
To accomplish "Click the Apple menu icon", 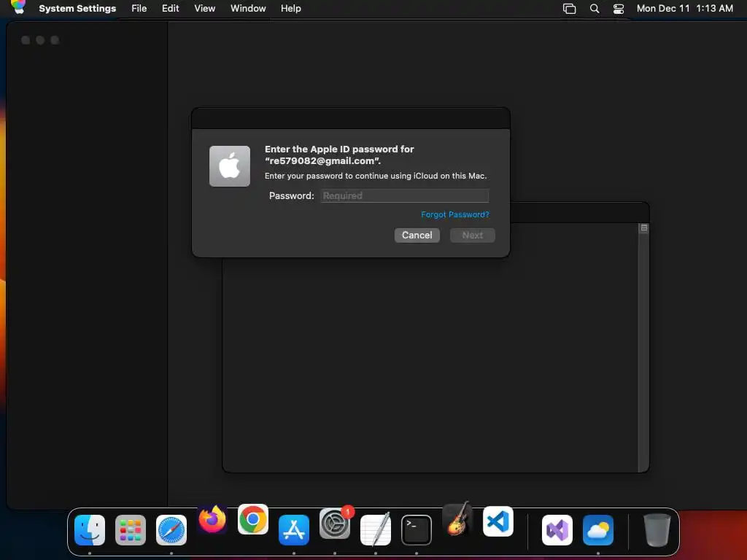I will coord(18,7).
